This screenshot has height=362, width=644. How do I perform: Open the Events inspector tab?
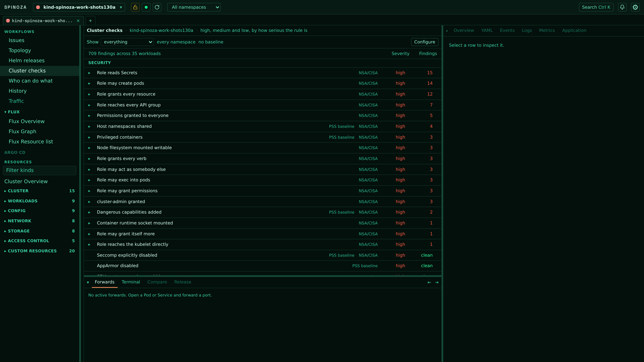coord(507,30)
